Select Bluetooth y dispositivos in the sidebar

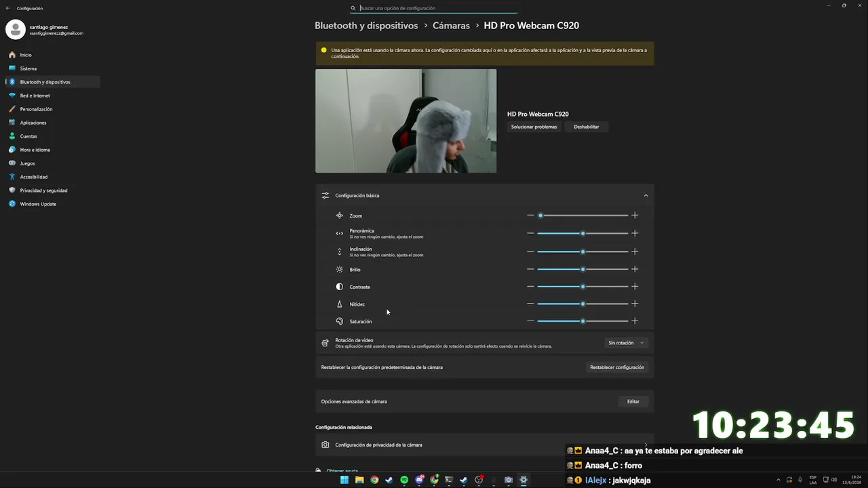click(x=53, y=82)
